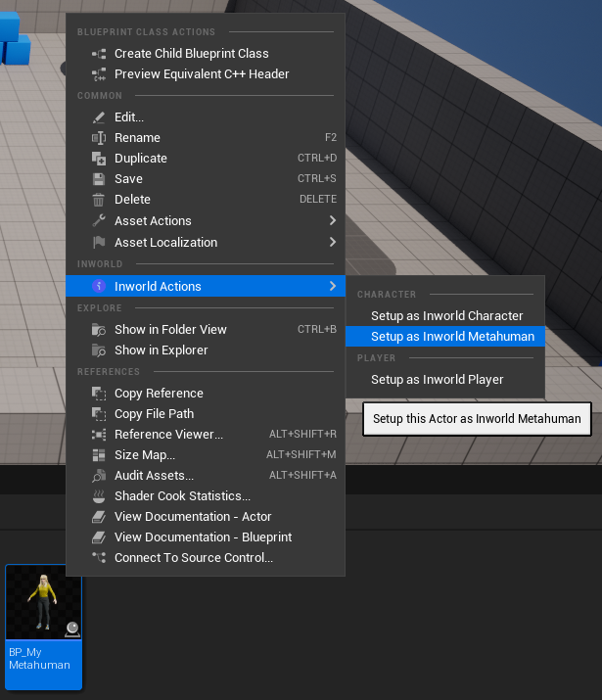
Task: Click the Create Child Blueprint Class icon
Action: click(99, 54)
